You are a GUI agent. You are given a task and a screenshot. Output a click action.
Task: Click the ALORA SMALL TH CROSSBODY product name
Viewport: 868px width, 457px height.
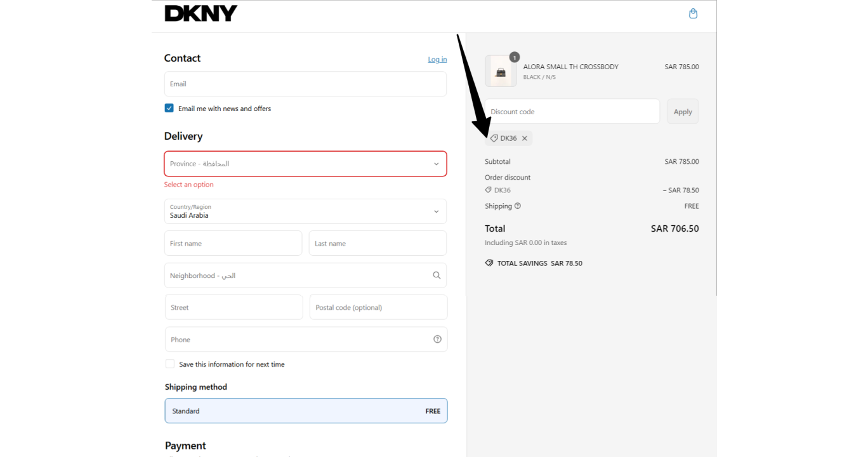point(570,67)
